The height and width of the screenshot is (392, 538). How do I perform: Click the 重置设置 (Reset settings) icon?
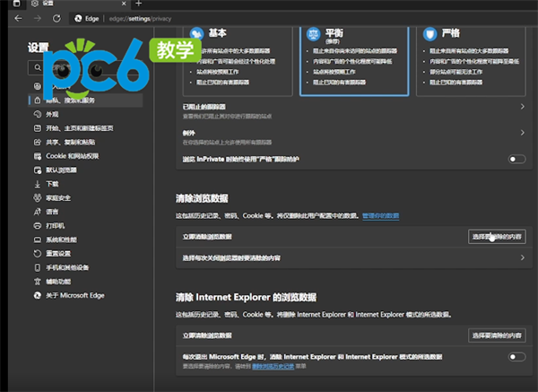pos(36,253)
